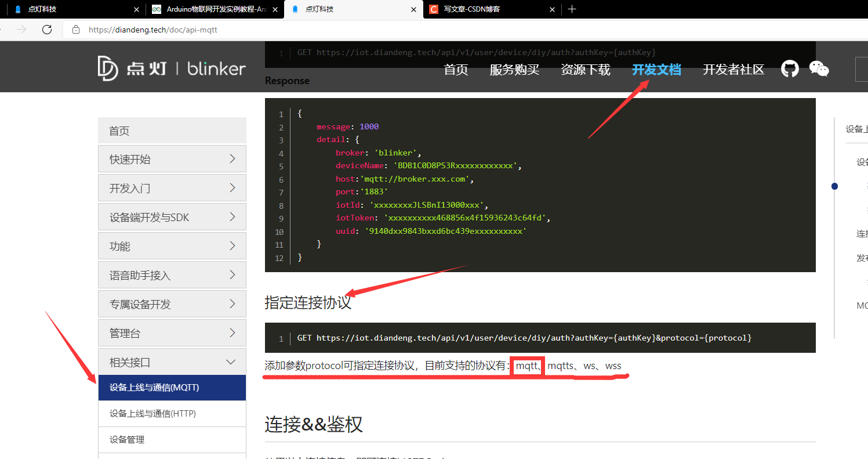This screenshot has width=868, height=459.
Task: Click 首页 in the top navigation
Action: coord(456,69)
